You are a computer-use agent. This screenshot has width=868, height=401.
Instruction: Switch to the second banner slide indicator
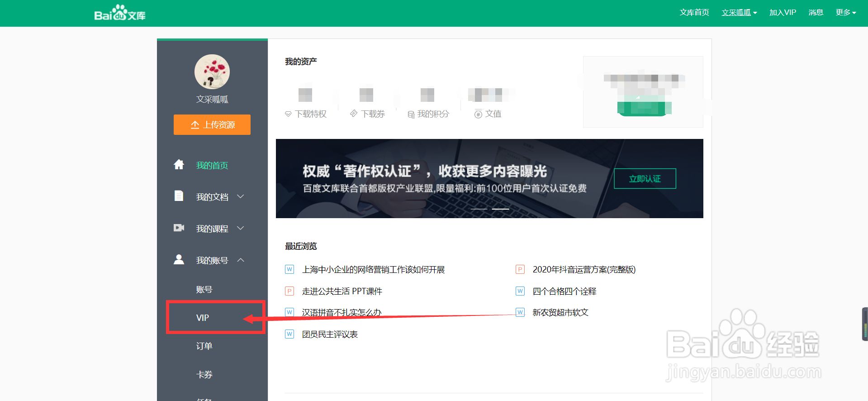click(501, 209)
